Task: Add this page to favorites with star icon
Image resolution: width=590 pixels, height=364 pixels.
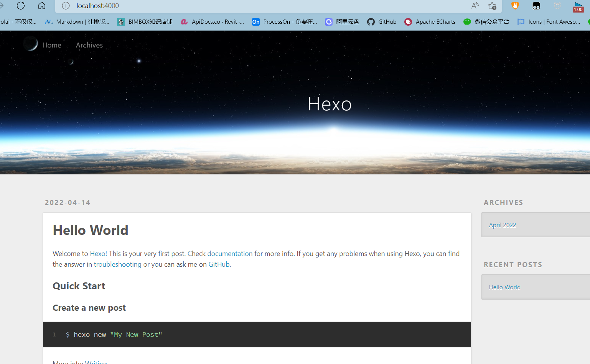Action: tap(492, 6)
